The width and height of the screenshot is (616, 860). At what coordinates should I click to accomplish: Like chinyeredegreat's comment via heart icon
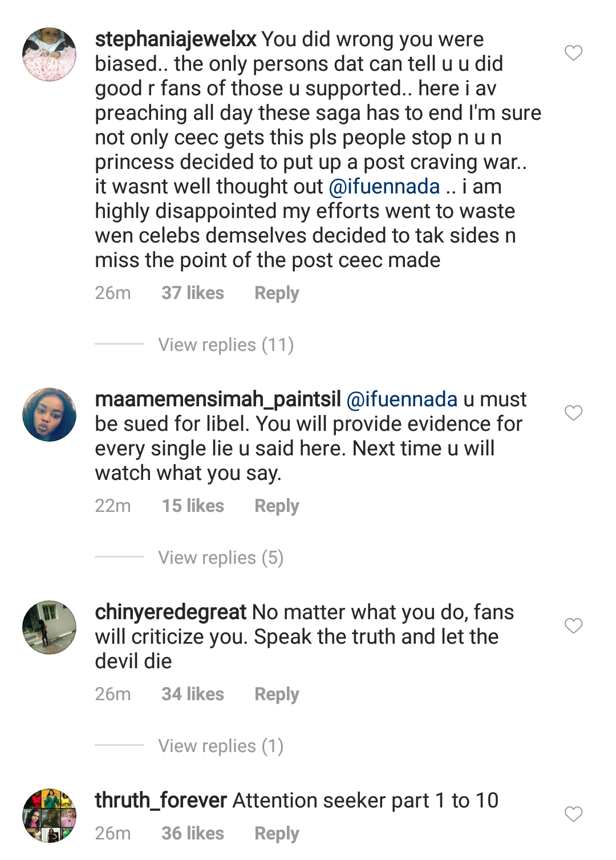[573, 625]
